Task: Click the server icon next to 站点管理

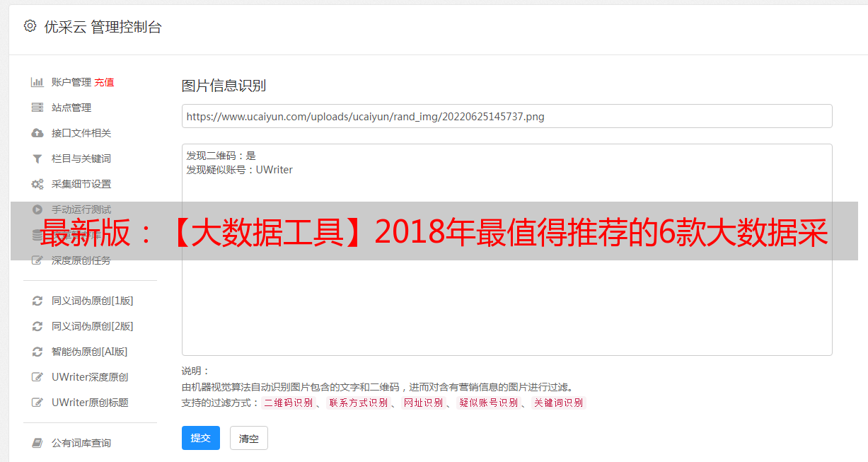Action: (x=37, y=108)
